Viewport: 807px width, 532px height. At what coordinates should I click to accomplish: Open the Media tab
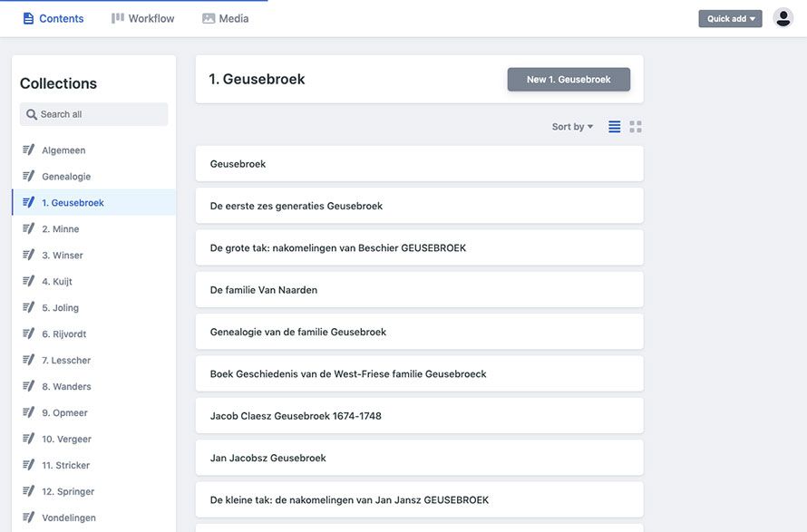point(226,18)
